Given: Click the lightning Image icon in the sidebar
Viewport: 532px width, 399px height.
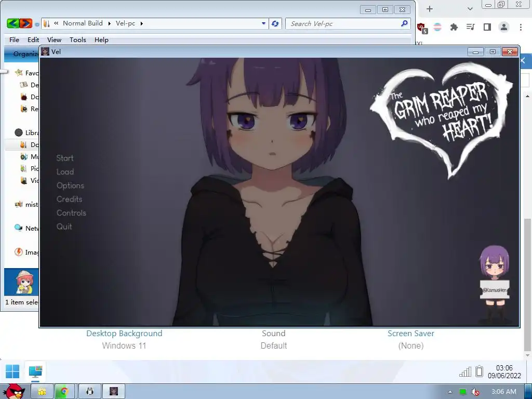Looking at the screenshot, I should [19, 252].
